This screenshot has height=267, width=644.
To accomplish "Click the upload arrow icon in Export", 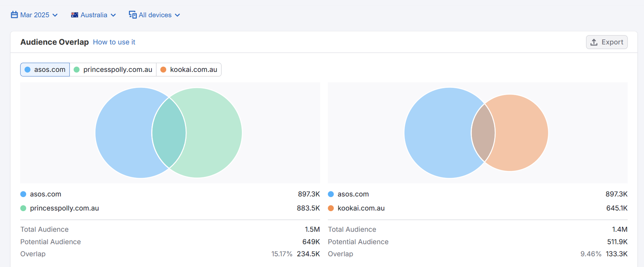I will (594, 42).
